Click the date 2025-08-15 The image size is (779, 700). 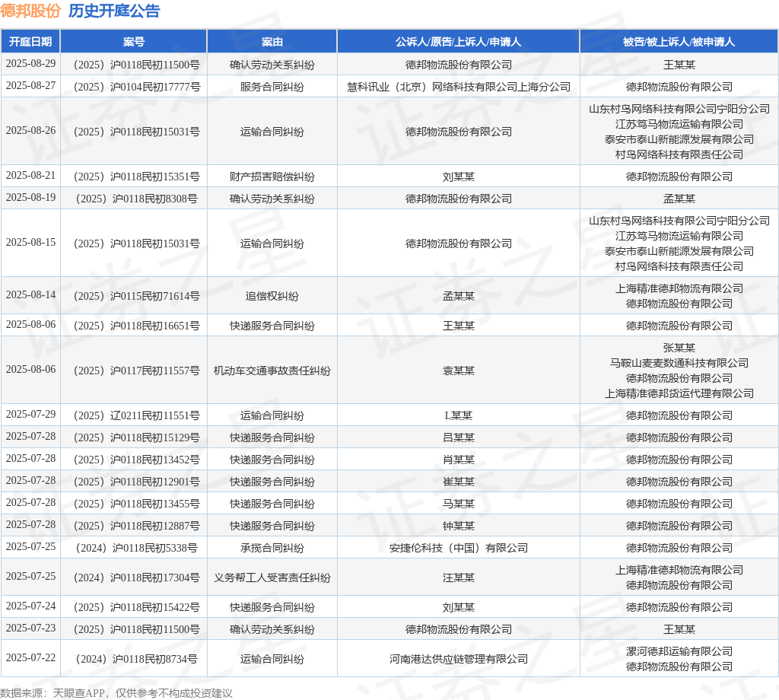tap(30, 242)
